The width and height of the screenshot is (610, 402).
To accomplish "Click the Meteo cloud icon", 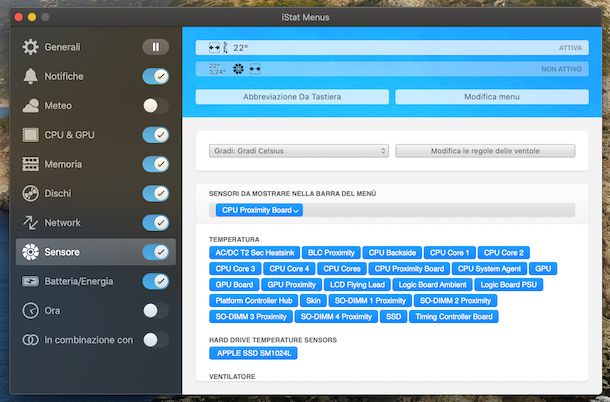I will pos(30,105).
